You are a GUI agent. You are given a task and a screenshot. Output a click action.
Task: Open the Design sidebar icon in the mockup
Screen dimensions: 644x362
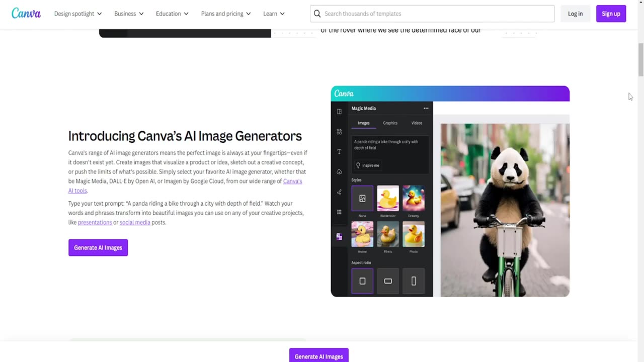[x=339, y=112]
